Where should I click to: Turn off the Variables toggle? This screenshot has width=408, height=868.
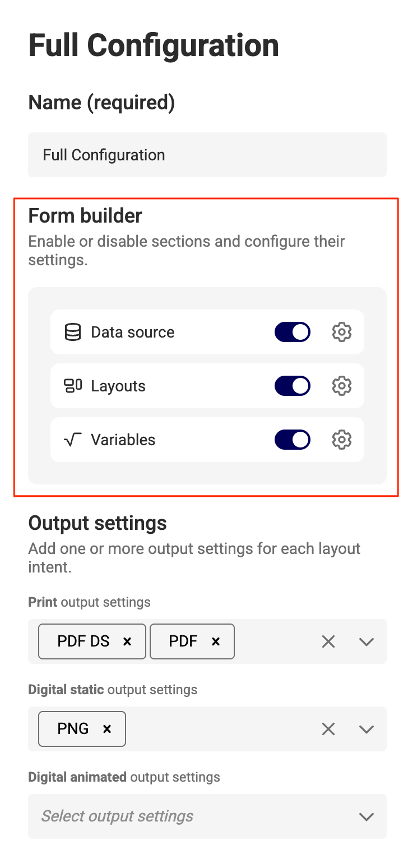[x=293, y=440]
